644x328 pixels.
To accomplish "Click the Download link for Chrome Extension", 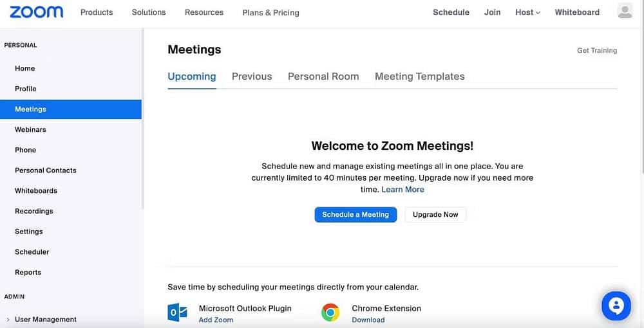I will tap(368, 320).
